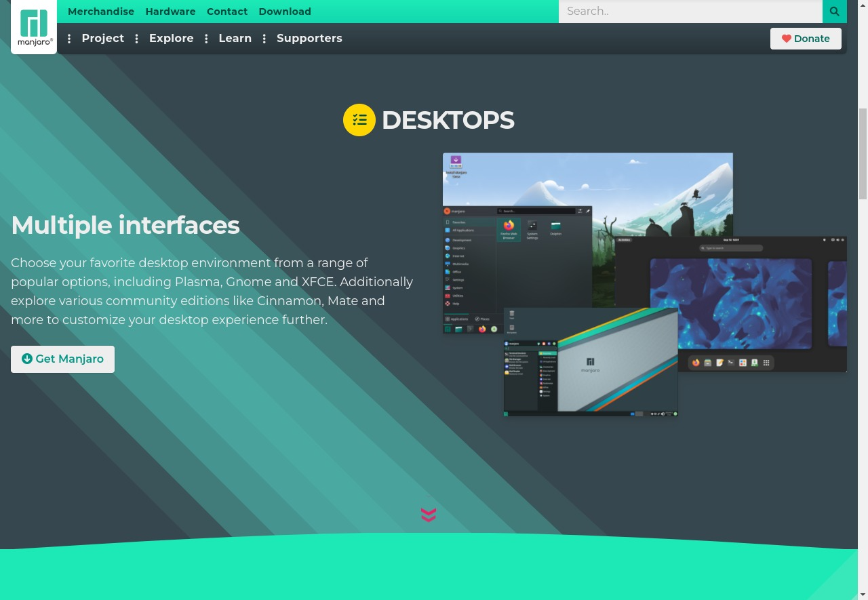Click the magnifier search icon

coord(834,12)
